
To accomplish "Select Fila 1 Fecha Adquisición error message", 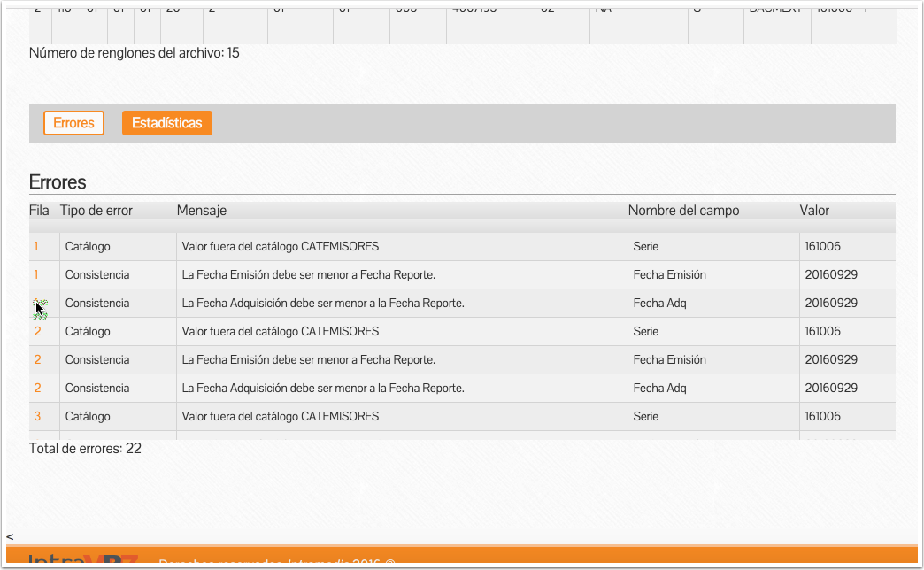I will pyautogui.click(x=323, y=304).
